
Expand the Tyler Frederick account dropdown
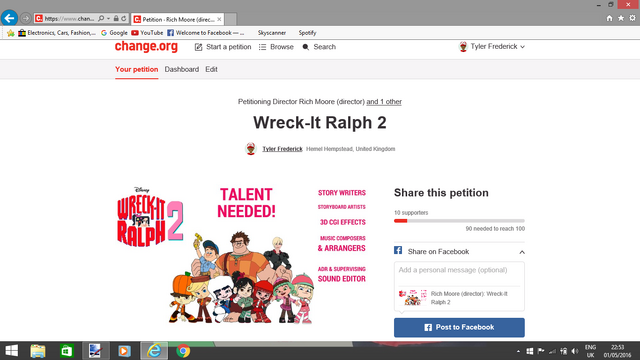[497, 47]
